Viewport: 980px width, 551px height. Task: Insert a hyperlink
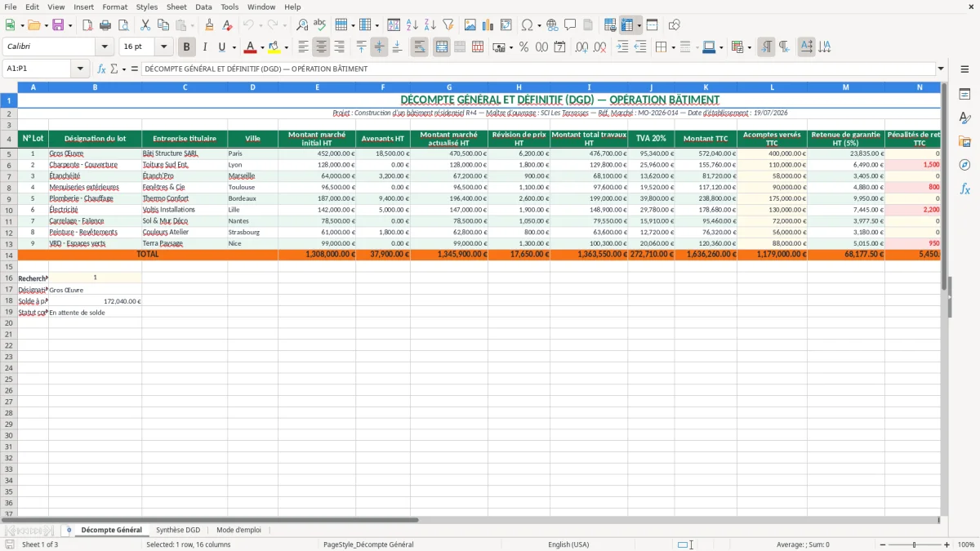(552, 25)
